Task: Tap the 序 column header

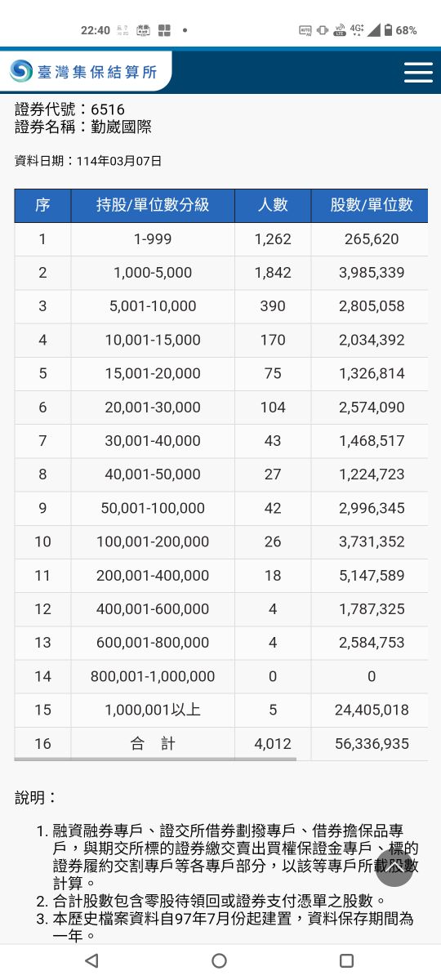Action: pos(42,205)
